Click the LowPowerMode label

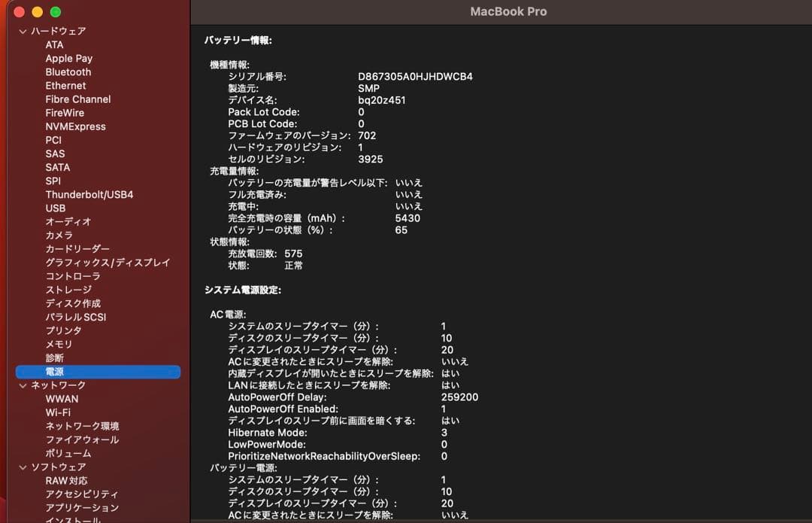point(267,444)
